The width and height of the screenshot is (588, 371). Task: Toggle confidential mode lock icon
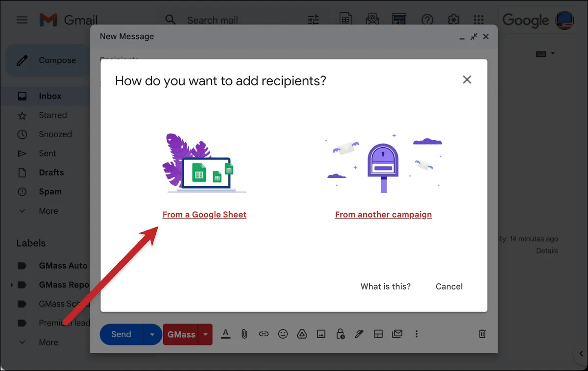point(340,334)
